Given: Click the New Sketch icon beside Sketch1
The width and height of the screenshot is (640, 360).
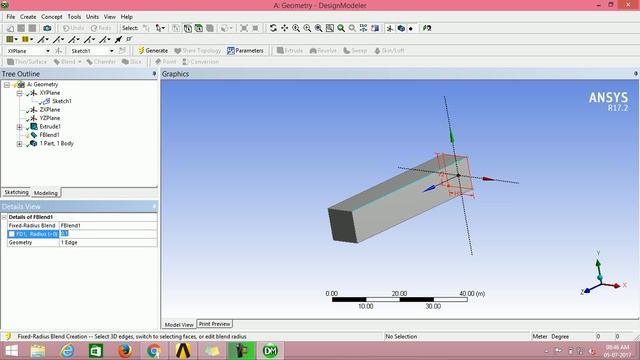Looking at the screenshot, I should [x=122, y=51].
